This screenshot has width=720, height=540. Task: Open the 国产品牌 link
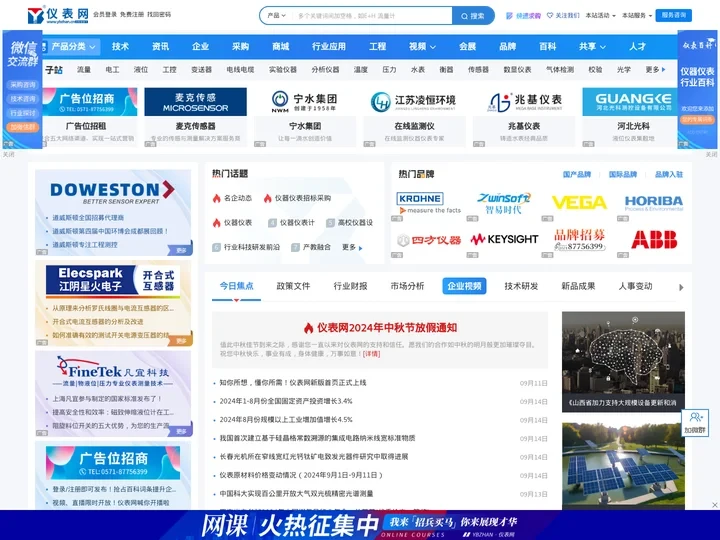(x=577, y=174)
